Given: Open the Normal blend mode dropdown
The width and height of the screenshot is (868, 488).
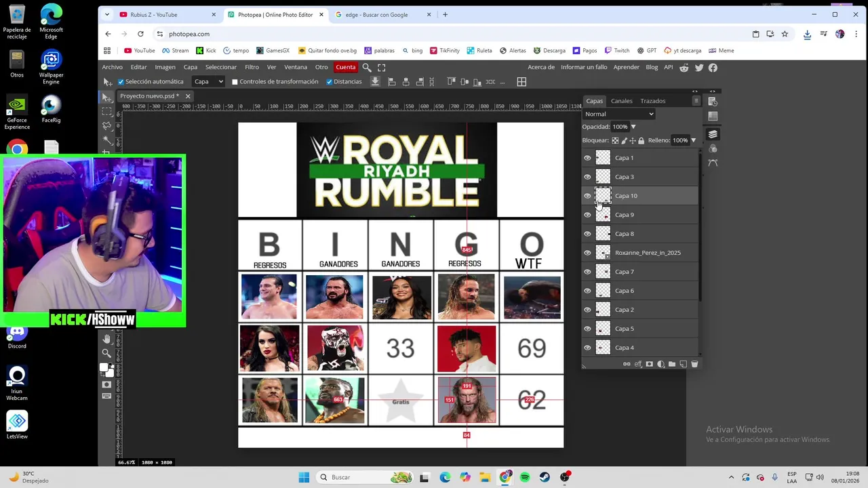Looking at the screenshot, I should (618, 114).
